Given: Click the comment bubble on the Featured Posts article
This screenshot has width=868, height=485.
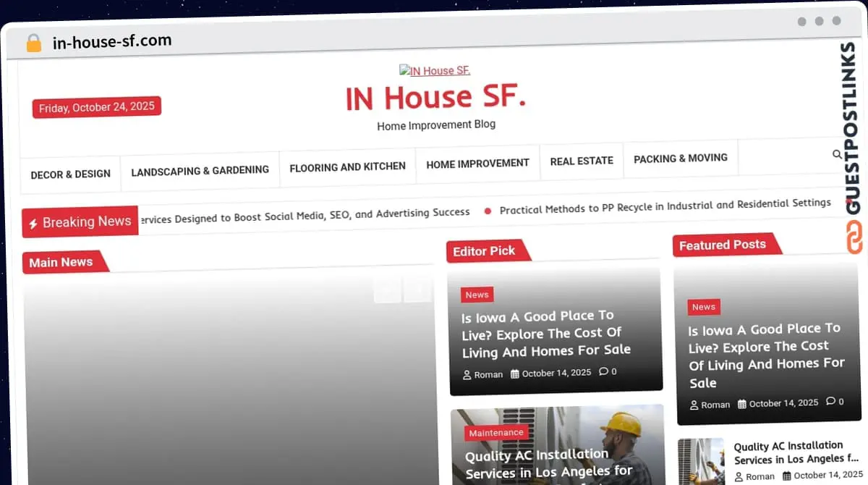Looking at the screenshot, I should [830, 402].
